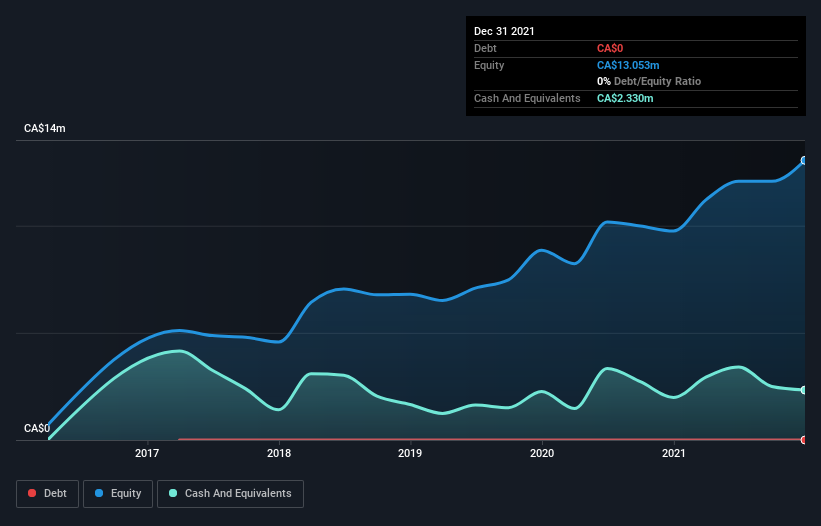Image resolution: width=821 pixels, height=526 pixels.
Task: Toggle the Debt series legend label
Action: (x=56, y=493)
